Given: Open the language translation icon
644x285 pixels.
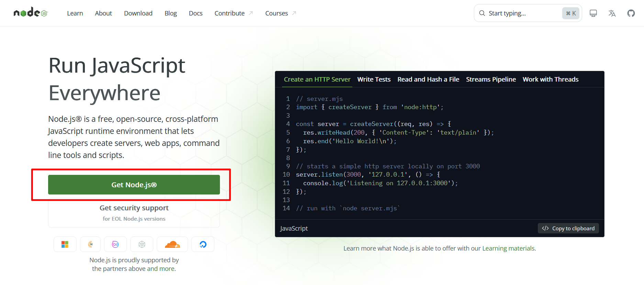Looking at the screenshot, I should point(612,13).
